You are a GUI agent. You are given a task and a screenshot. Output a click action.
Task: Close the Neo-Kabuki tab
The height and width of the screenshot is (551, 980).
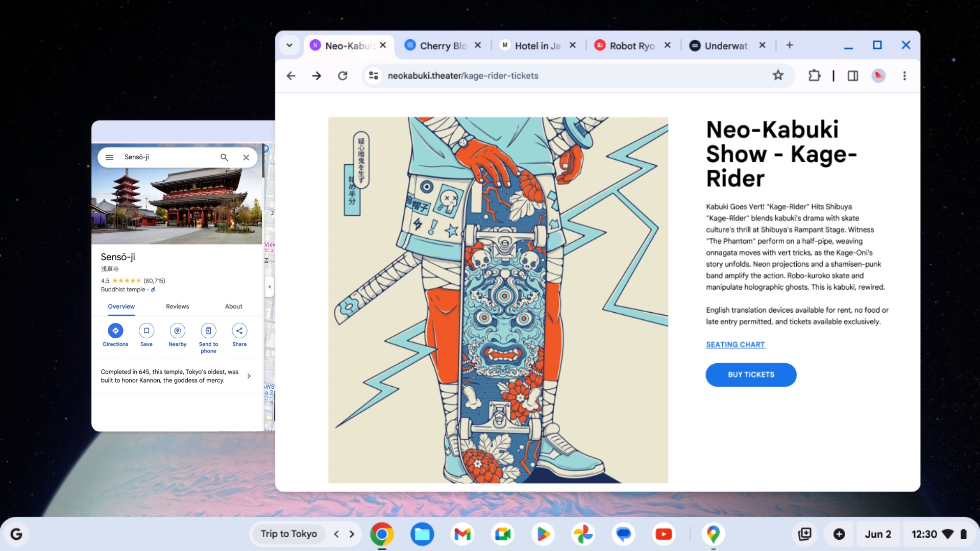pyautogui.click(x=383, y=45)
